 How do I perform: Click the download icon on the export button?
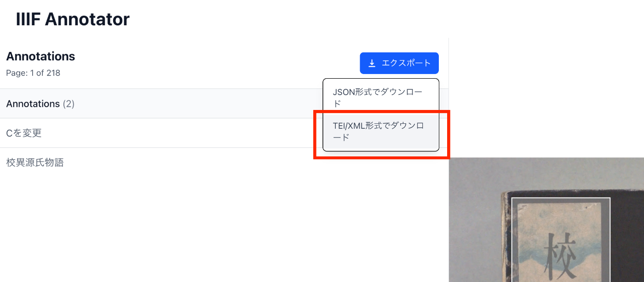[371, 63]
